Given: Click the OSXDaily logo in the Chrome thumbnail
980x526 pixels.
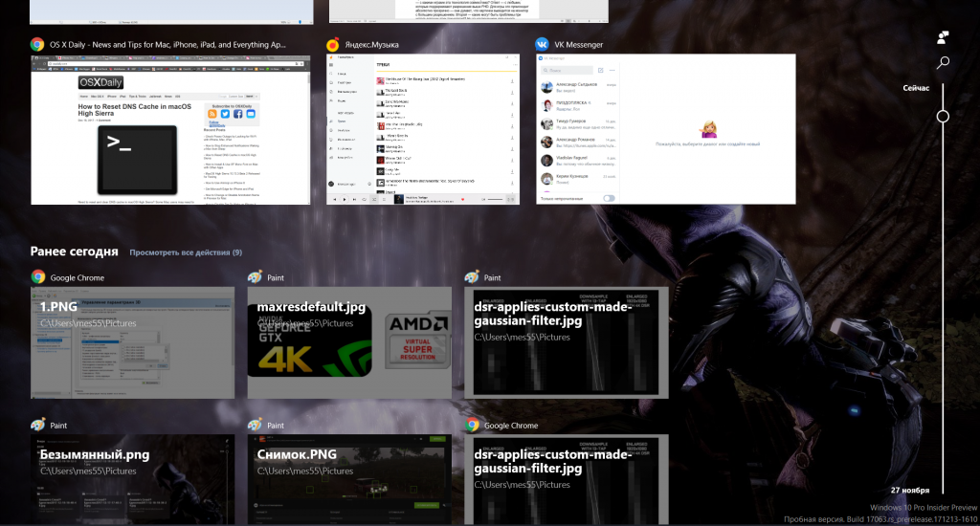Looking at the screenshot, I should 100,82.
